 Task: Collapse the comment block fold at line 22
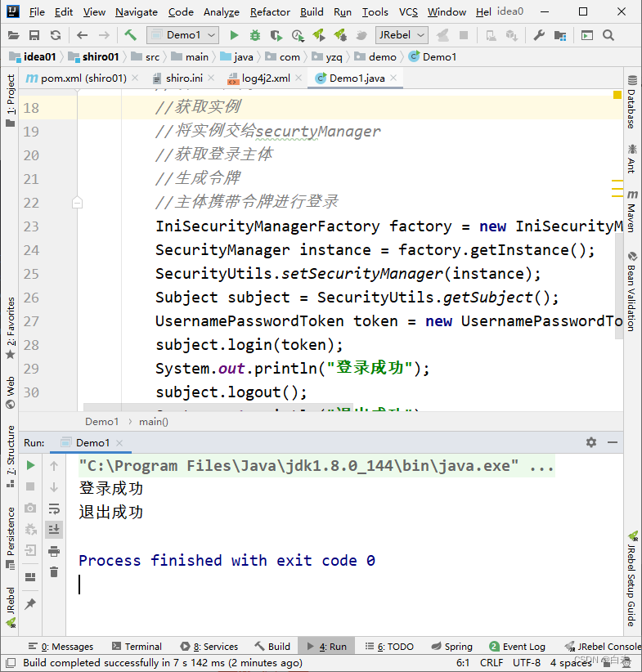[77, 202]
